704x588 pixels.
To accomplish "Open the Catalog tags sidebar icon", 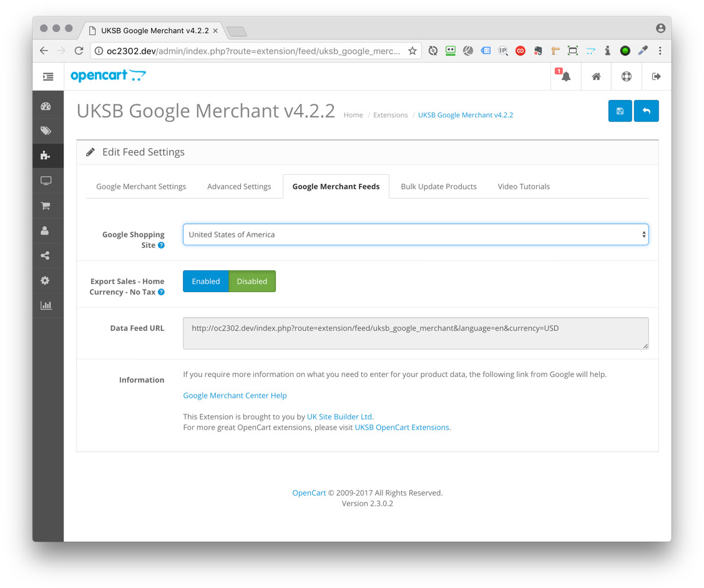I will 46,130.
